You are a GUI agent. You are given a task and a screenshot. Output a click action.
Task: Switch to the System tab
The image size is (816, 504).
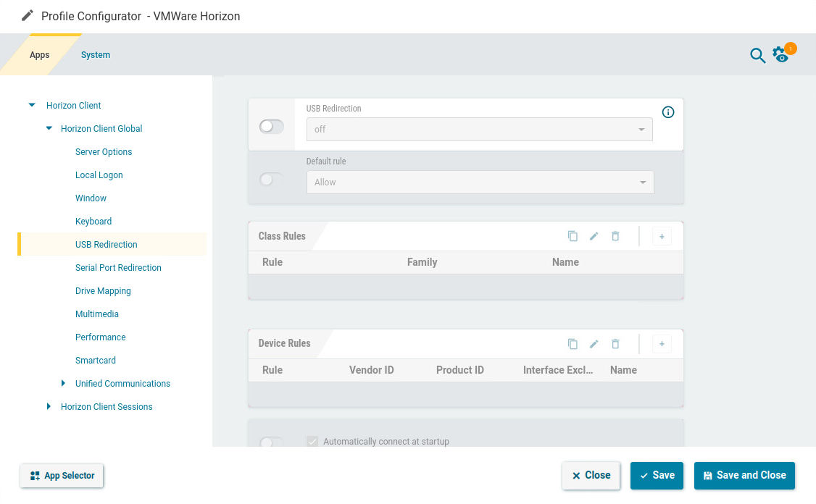click(x=95, y=54)
